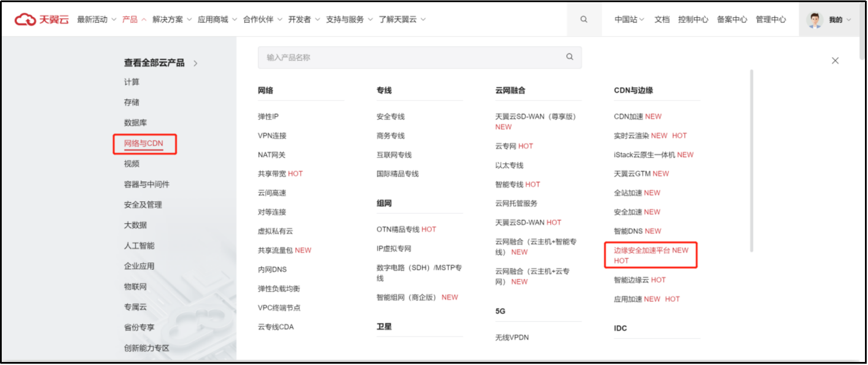This screenshot has height=365, width=868.
Task: Click the 天翼云 logo
Action: click(42, 19)
